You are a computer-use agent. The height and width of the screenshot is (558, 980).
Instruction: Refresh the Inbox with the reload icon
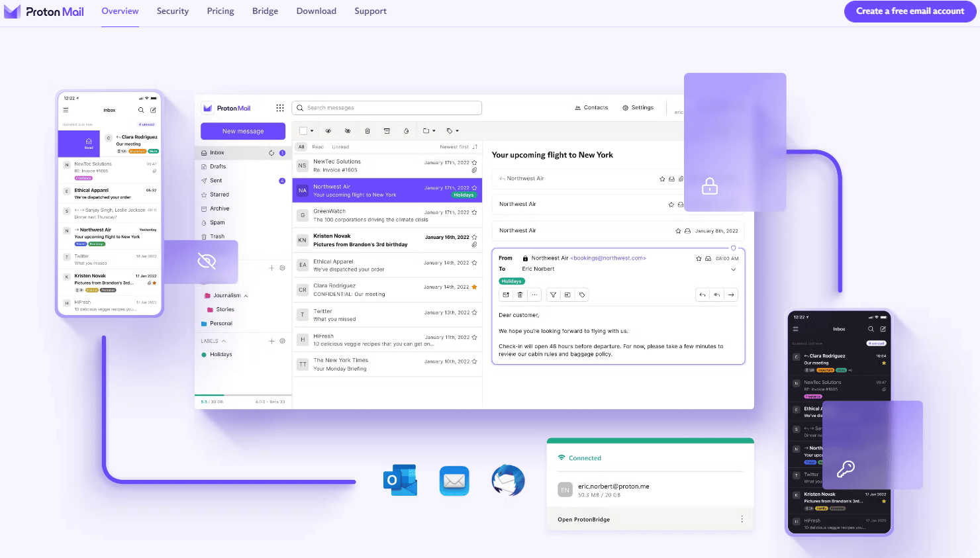pos(271,153)
